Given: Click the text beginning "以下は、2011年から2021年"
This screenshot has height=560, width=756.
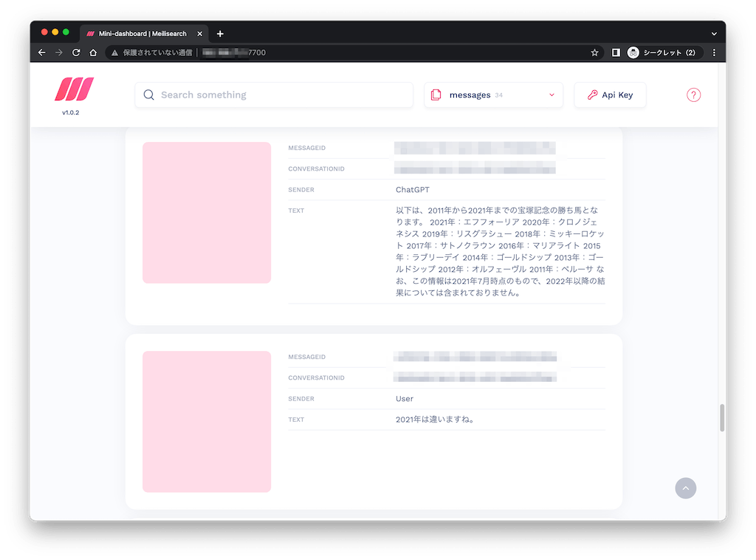Looking at the screenshot, I should [500, 251].
